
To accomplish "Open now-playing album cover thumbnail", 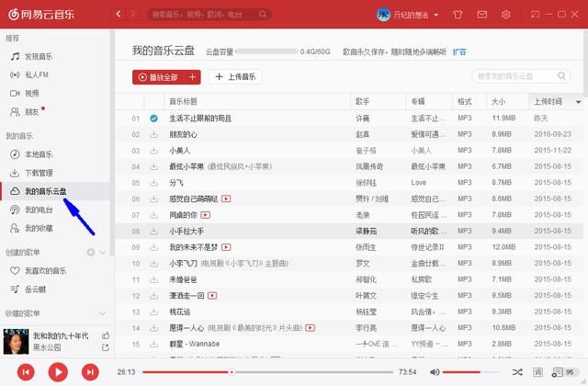I will (16, 341).
